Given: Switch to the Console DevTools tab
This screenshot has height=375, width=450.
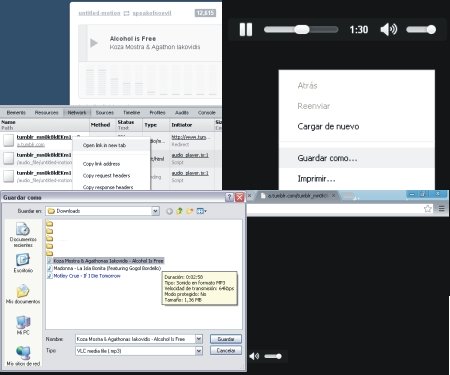Looking at the screenshot, I should pyautogui.click(x=207, y=113).
